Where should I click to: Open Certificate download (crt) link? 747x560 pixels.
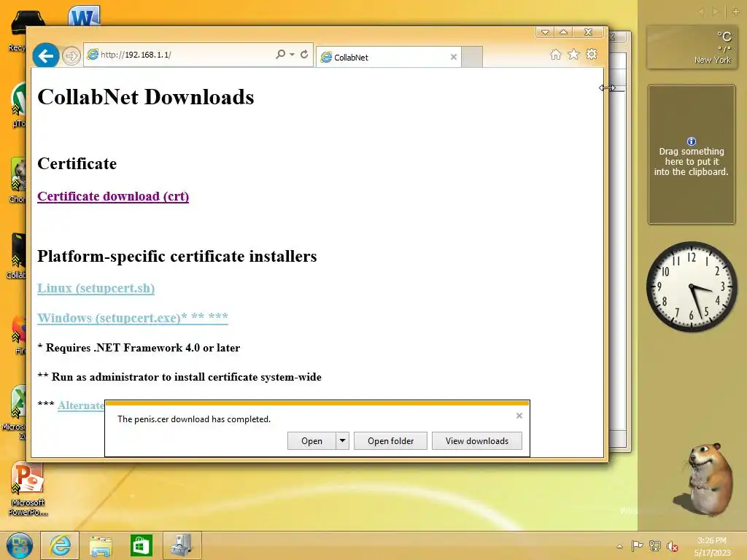(x=113, y=196)
